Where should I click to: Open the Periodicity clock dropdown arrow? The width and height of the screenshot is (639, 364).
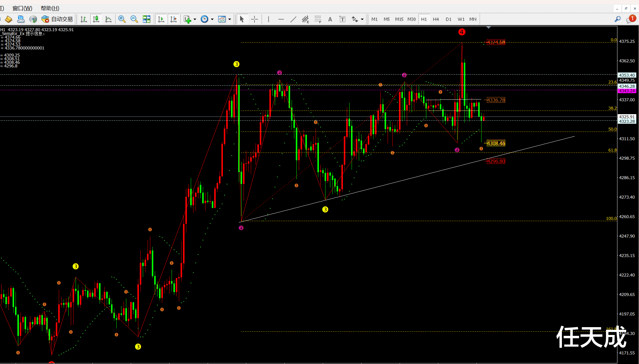(212, 19)
